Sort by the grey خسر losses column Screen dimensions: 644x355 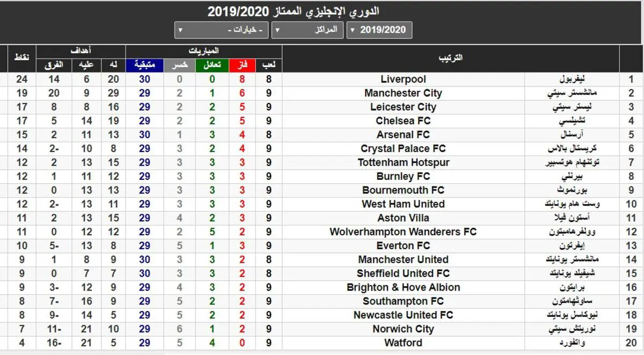coord(180,66)
